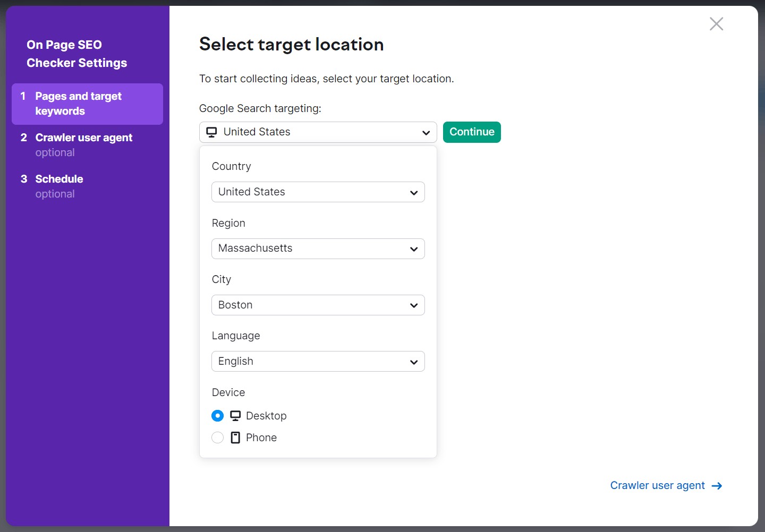Click the desktop icon beside the Desktop option
The height and width of the screenshot is (532, 765).
234,415
